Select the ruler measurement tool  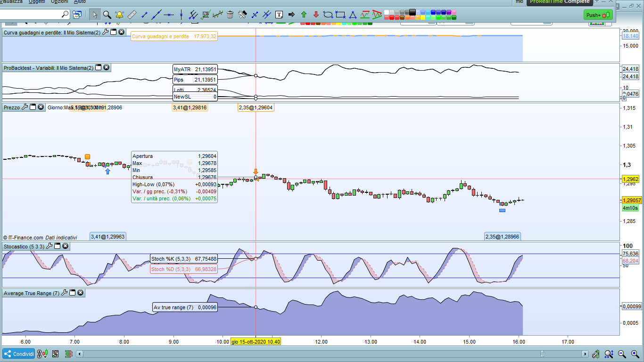pyautogui.click(x=132, y=15)
